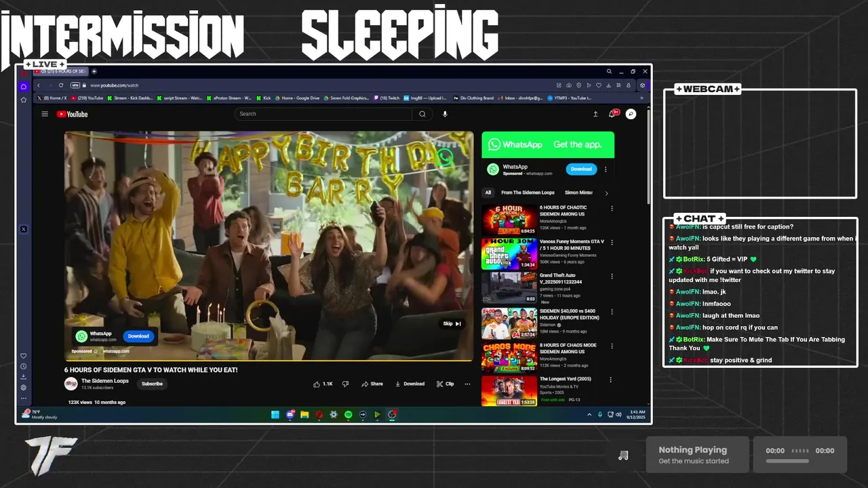Image resolution: width=868 pixels, height=488 pixels.
Task: Open the weather widget on taskbar
Action: click(x=41, y=414)
